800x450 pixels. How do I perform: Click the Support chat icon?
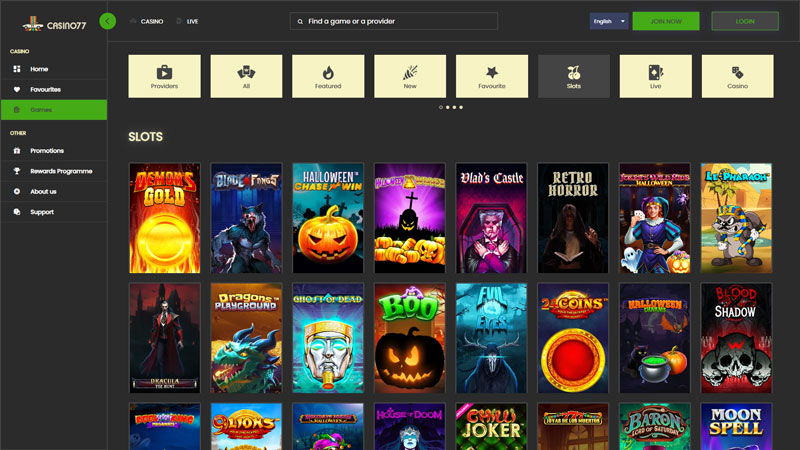[x=17, y=212]
